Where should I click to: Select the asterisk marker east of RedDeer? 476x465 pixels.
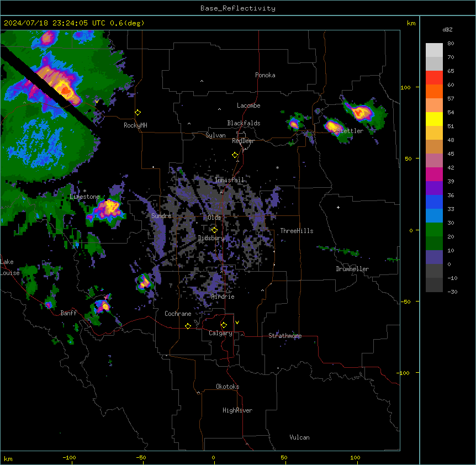(x=277, y=167)
